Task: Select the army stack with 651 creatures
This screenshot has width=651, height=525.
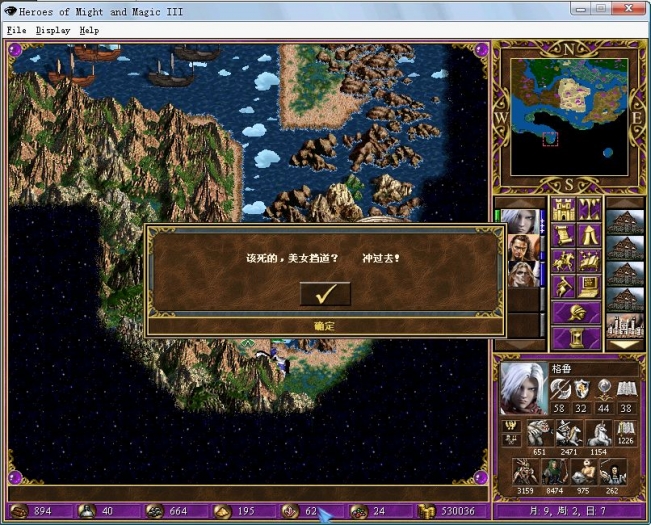Action: point(539,433)
